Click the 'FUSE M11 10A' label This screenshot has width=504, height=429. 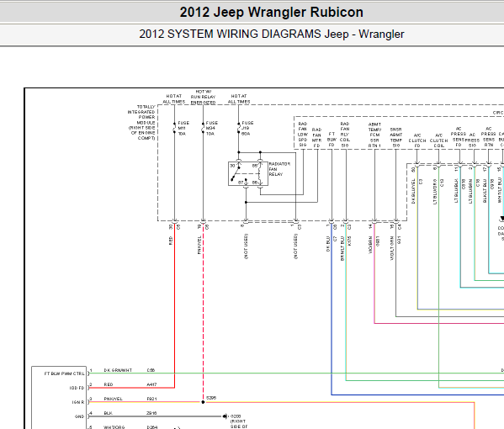[183, 128]
